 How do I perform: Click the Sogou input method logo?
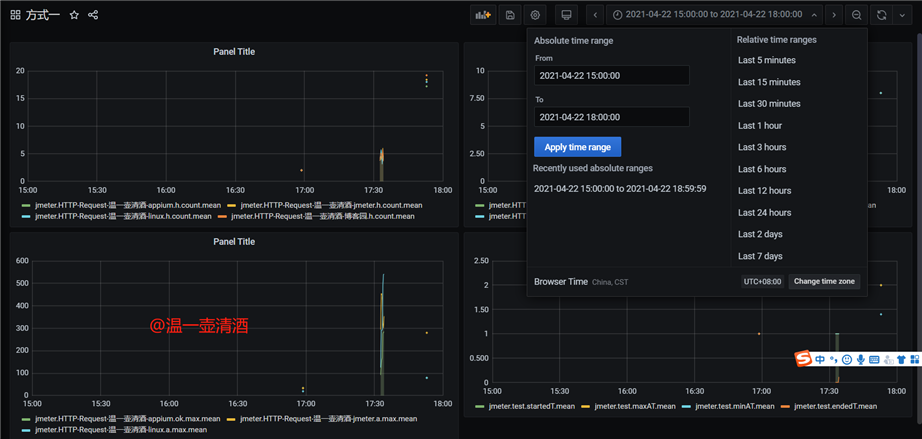click(804, 359)
